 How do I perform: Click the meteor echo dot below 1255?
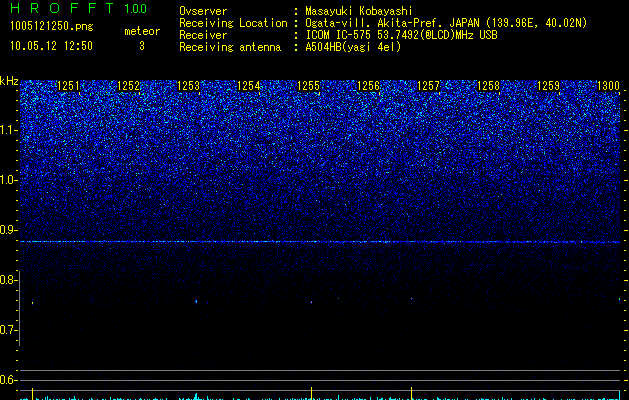click(311, 302)
